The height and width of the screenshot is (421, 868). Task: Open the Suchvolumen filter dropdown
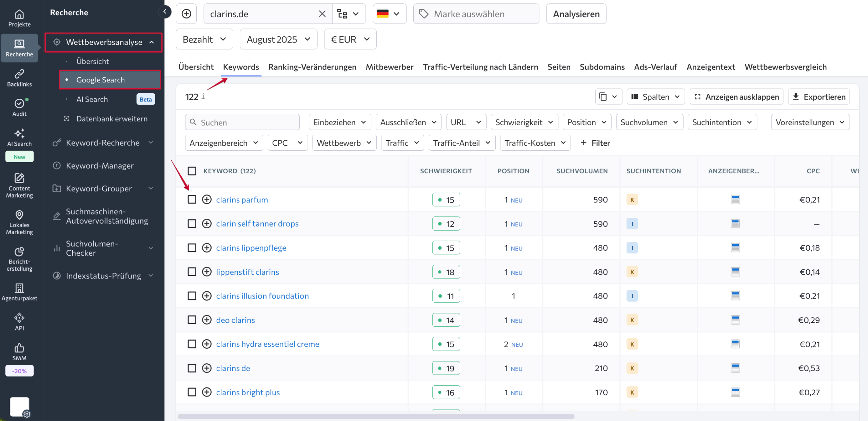point(650,122)
